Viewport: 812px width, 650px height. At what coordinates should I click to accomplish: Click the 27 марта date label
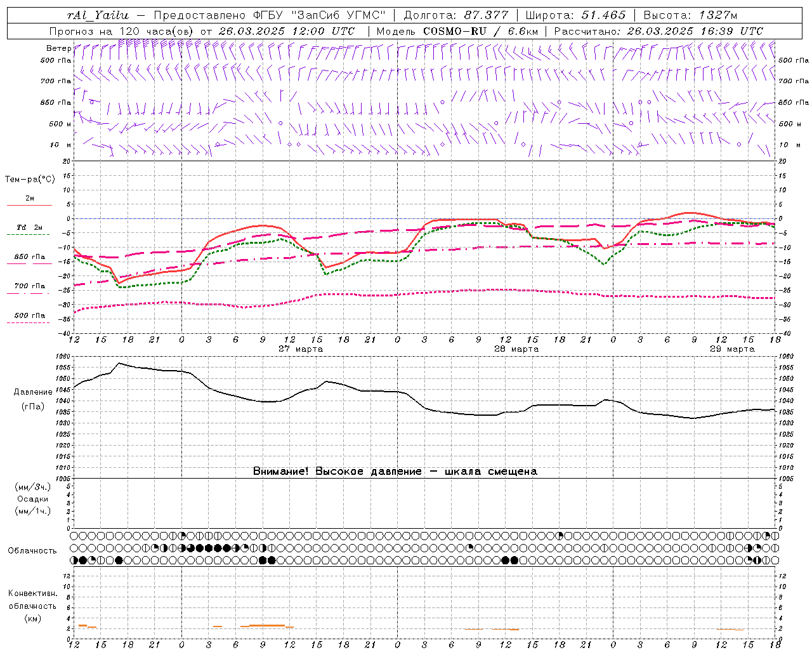click(301, 349)
